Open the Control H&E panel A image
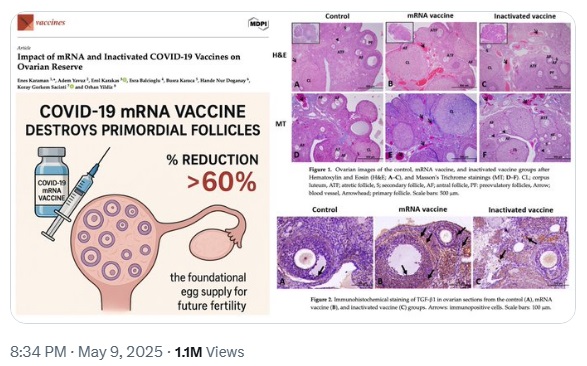The image size is (587, 366). [x=337, y=57]
